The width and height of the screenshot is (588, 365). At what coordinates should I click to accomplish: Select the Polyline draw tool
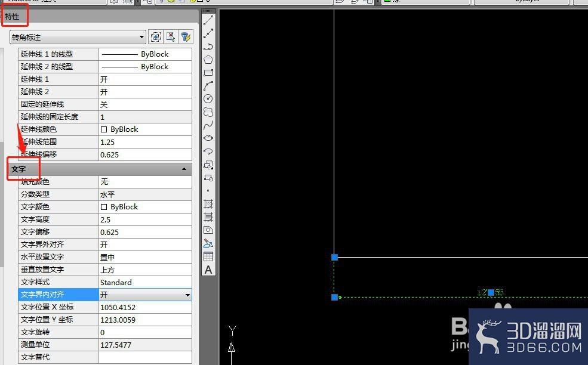tap(208, 47)
